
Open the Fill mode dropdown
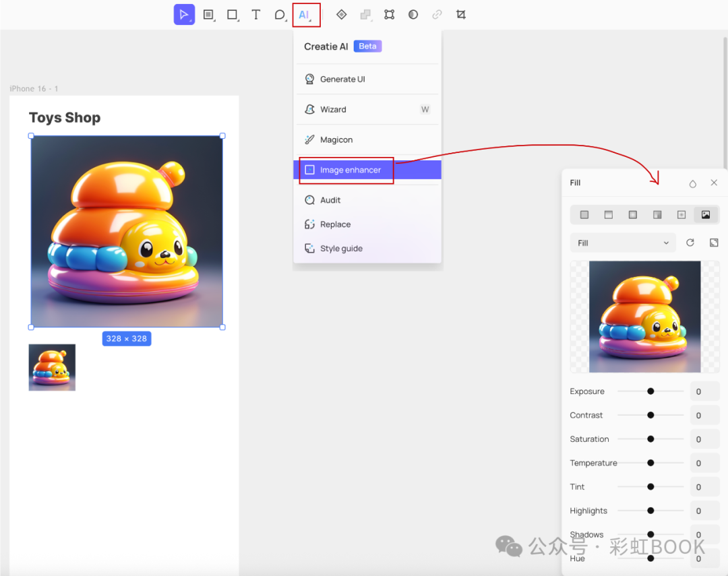click(622, 243)
